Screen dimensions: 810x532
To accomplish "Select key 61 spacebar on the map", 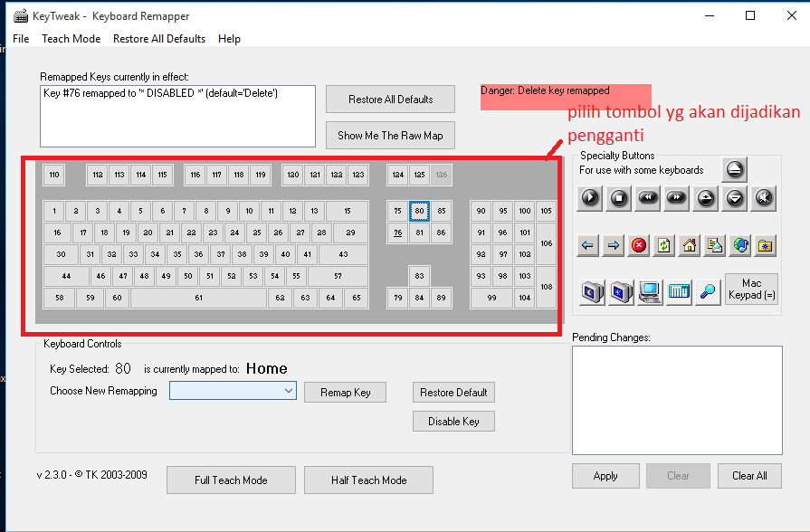I will pyautogui.click(x=199, y=298).
